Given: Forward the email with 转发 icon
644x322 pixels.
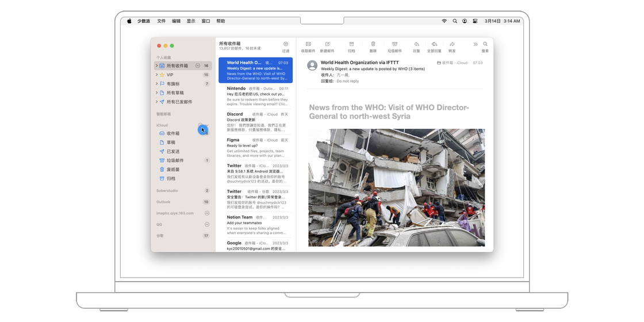Looking at the screenshot, I should (x=452, y=44).
